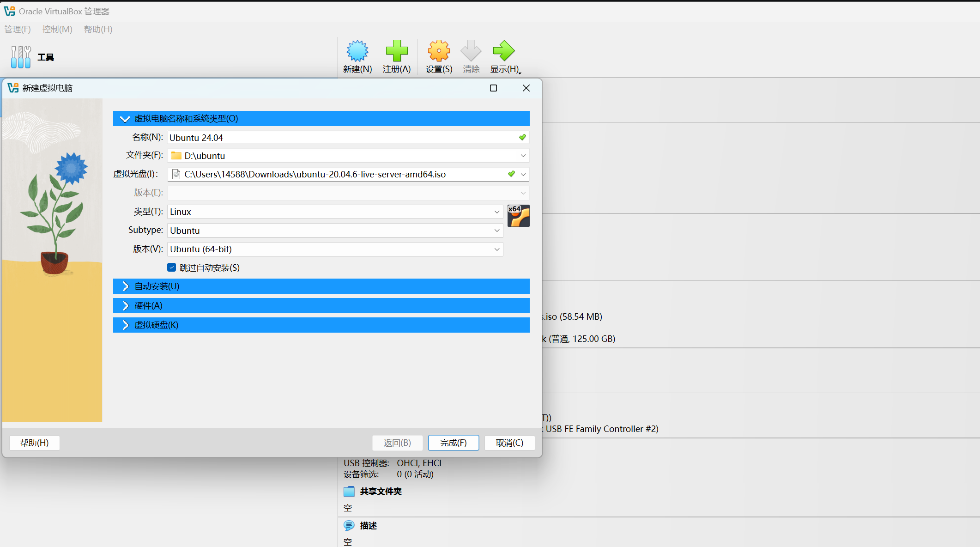Click the x64 OS type icon

click(x=518, y=216)
